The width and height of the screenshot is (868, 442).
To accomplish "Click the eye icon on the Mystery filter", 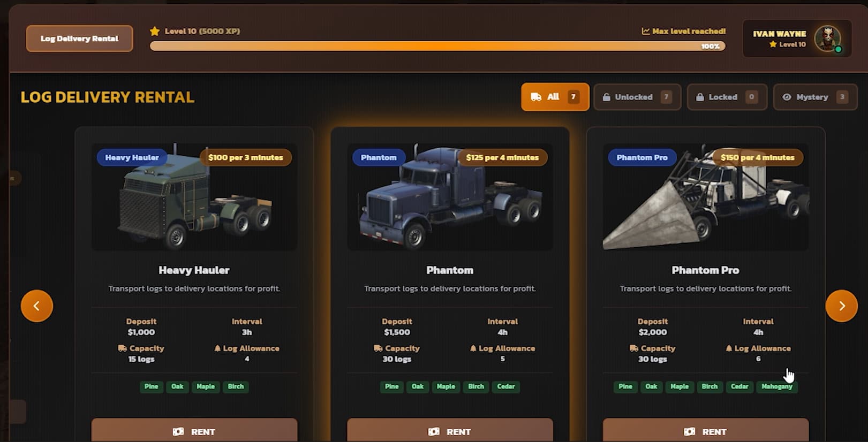I will (787, 97).
